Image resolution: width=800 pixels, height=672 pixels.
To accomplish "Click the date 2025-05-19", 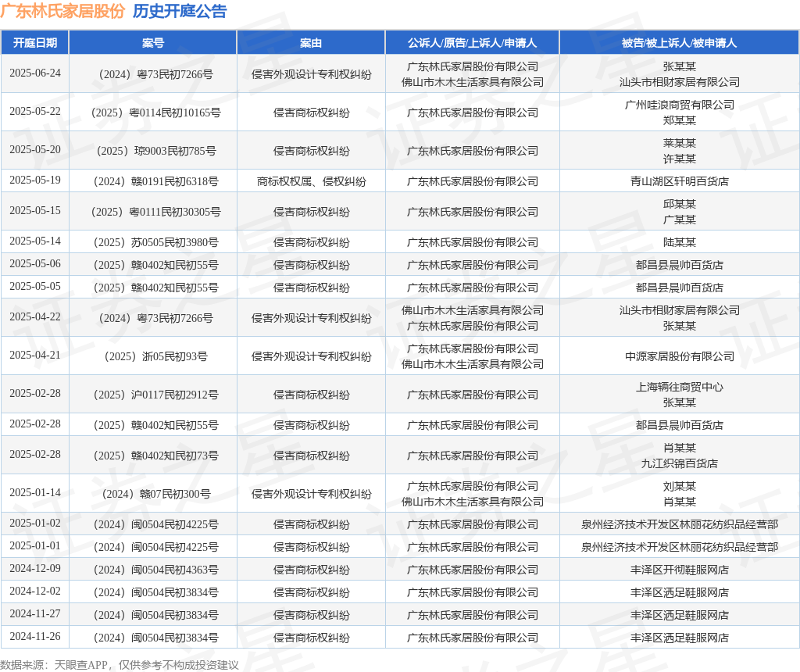I will click(35, 180).
